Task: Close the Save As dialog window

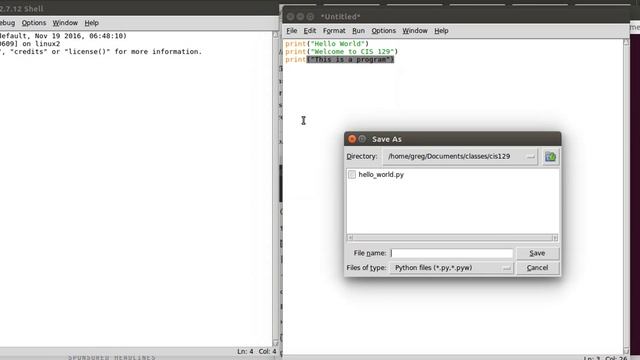Action: coord(352,139)
